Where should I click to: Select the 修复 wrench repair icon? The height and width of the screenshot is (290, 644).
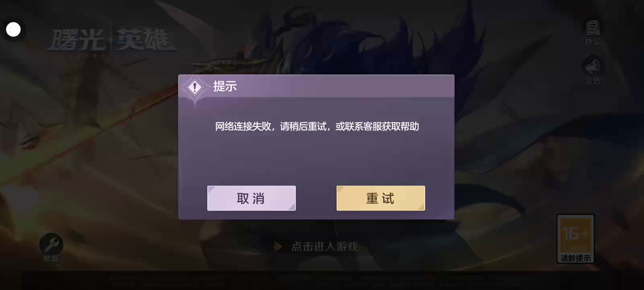51,244
